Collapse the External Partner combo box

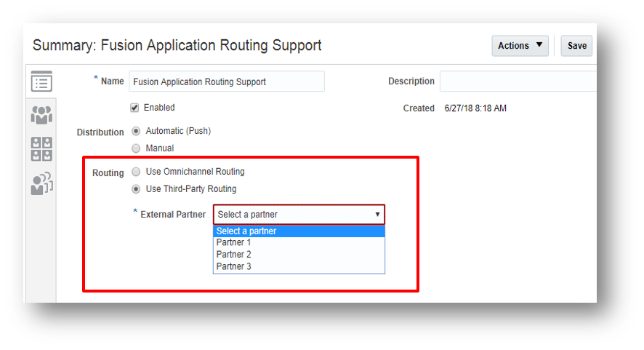point(299,214)
